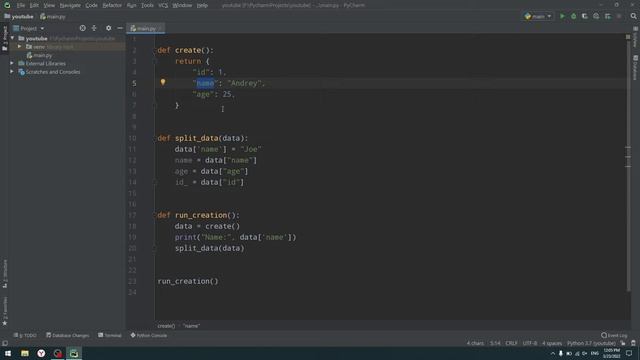Screen dimensions: 640x360
Task: Open the Python Console tool window
Action: (x=149, y=336)
